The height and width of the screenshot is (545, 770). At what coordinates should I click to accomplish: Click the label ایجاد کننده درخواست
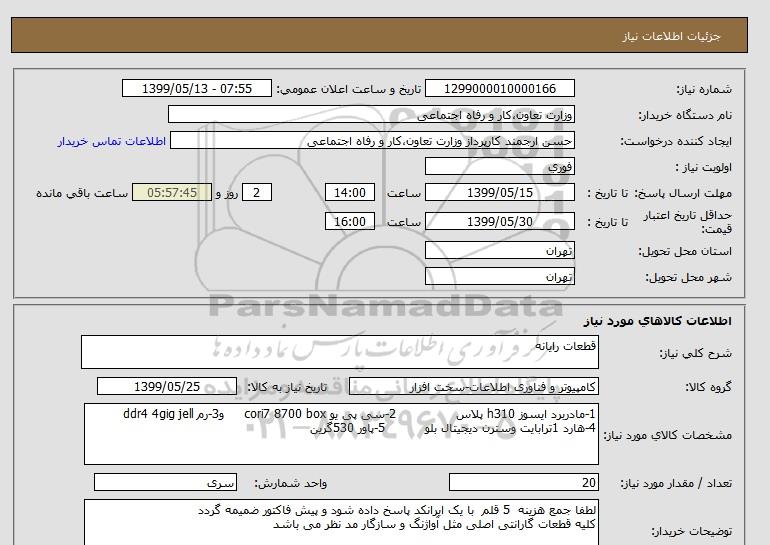coord(676,141)
